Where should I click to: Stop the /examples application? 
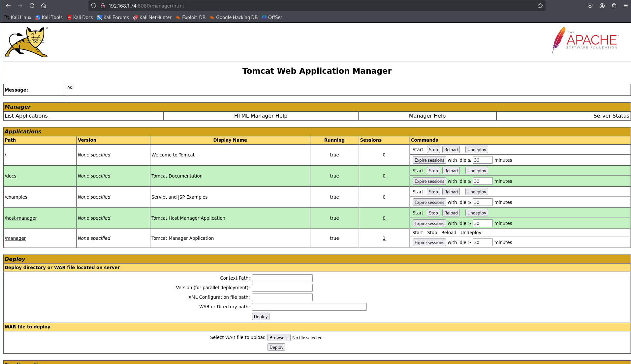pyautogui.click(x=433, y=192)
